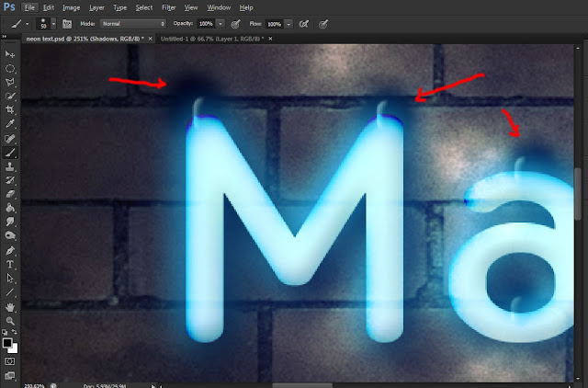Select the Path Selection tool
Image resolution: width=588 pixels, height=388 pixels.
click(x=10, y=279)
